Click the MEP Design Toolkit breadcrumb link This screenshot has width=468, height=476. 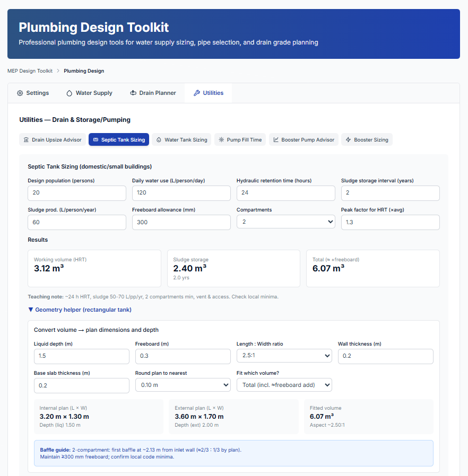click(x=30, y=71)
